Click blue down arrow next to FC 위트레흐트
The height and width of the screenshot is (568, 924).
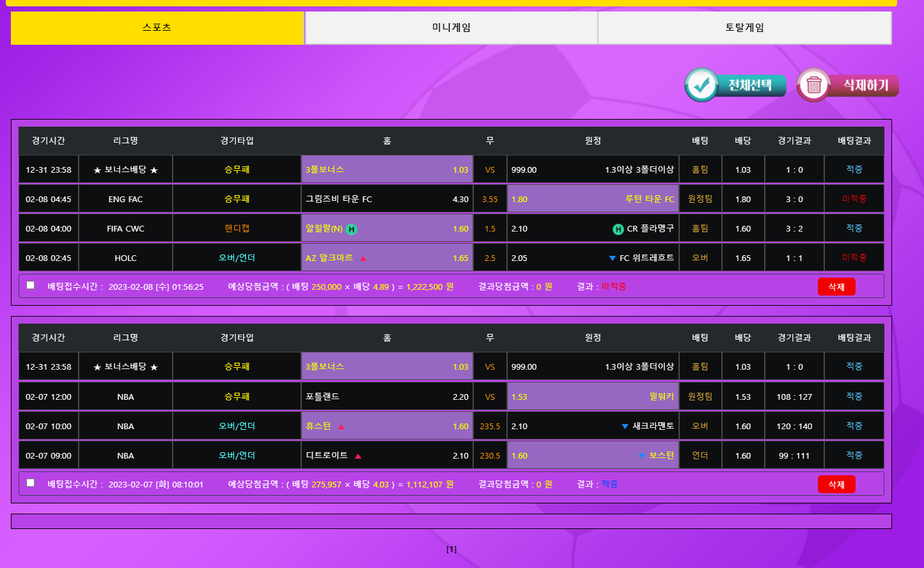pos(612,258)
